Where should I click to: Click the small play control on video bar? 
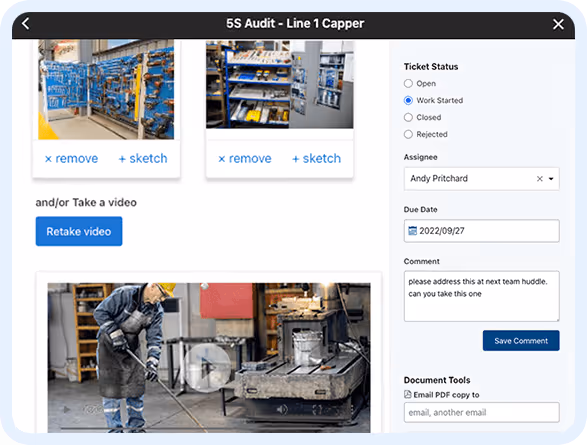(x=67, y=410)
